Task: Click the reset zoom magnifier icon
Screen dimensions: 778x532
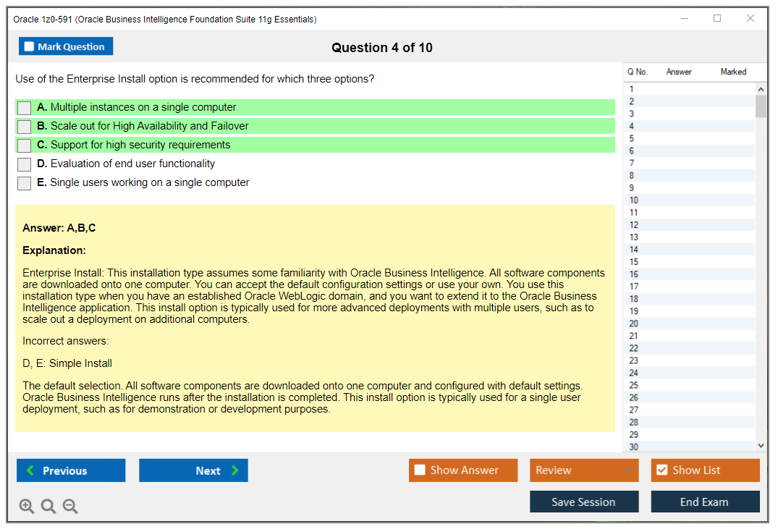Action: pos(48,507)
